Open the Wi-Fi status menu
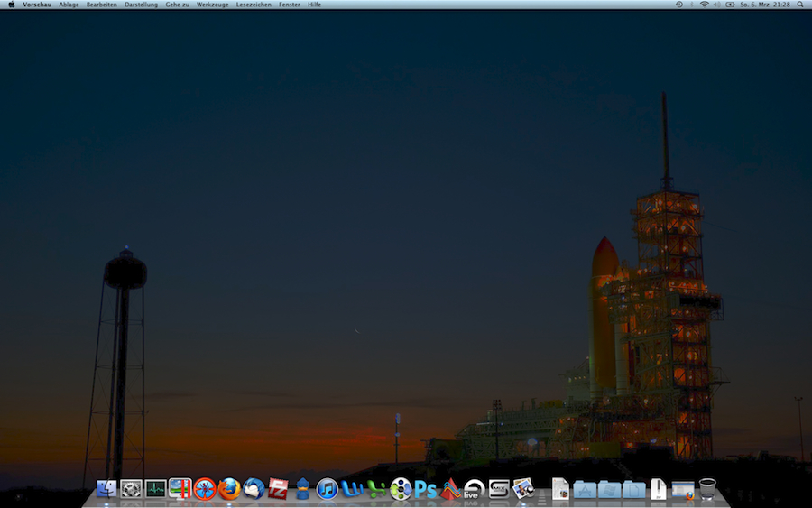Image resolution: width=812 pixels, height=508 pixels. 704,5
